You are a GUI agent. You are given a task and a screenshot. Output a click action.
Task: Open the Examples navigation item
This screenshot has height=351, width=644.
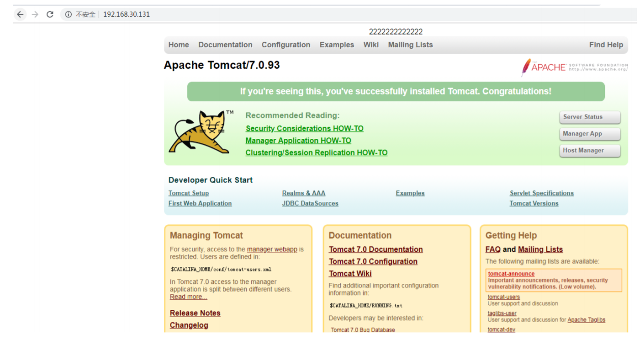pos(337,45)
